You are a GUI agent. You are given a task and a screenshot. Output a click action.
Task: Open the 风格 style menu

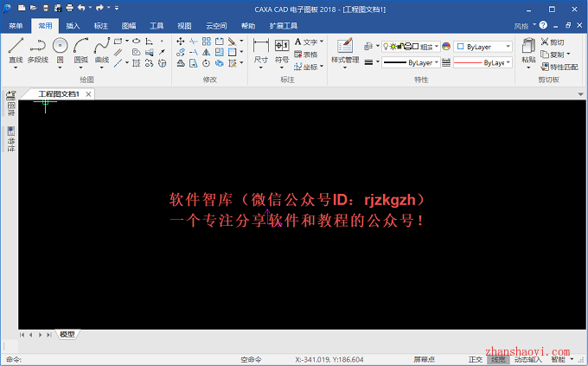point(525,26)
